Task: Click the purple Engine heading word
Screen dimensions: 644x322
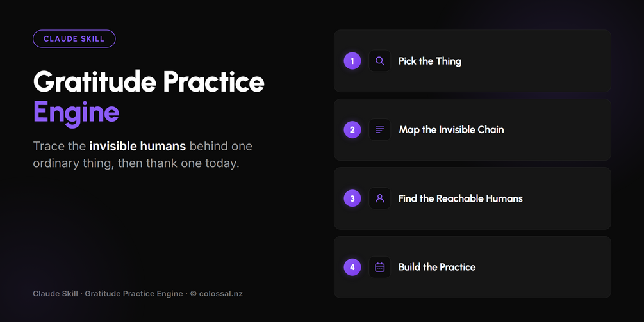Action: pos(76,112)
